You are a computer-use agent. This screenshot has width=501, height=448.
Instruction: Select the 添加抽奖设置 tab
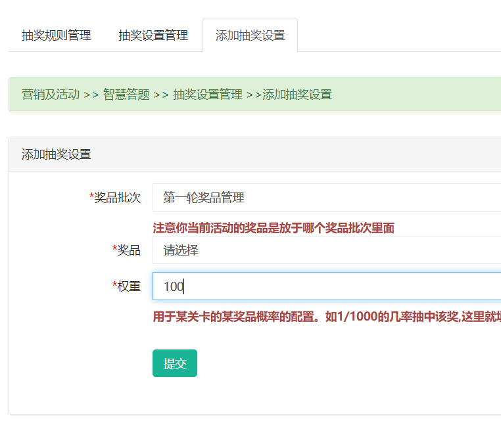tap(251, 35)
